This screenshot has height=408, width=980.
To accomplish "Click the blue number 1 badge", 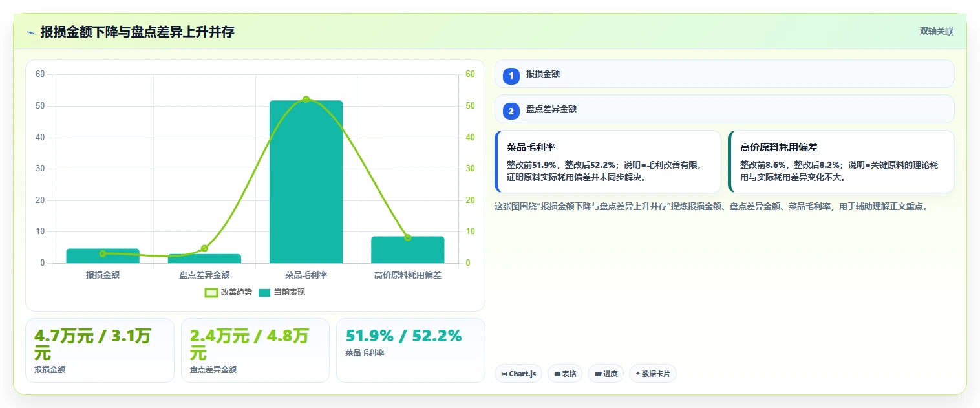I will pos(511,76).
